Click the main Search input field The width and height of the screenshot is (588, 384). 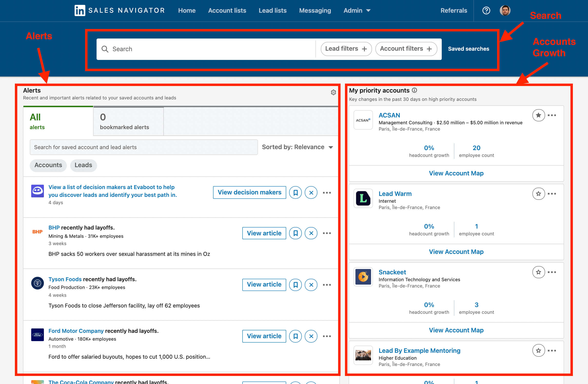(x=206, y=49)
